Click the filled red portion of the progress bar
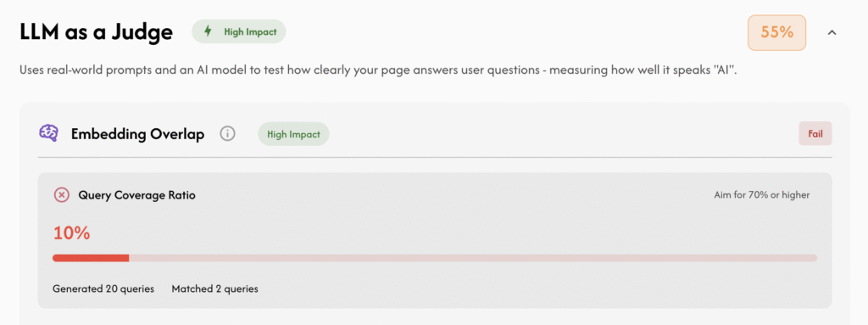Screen dimensions: 868x325 91,258
